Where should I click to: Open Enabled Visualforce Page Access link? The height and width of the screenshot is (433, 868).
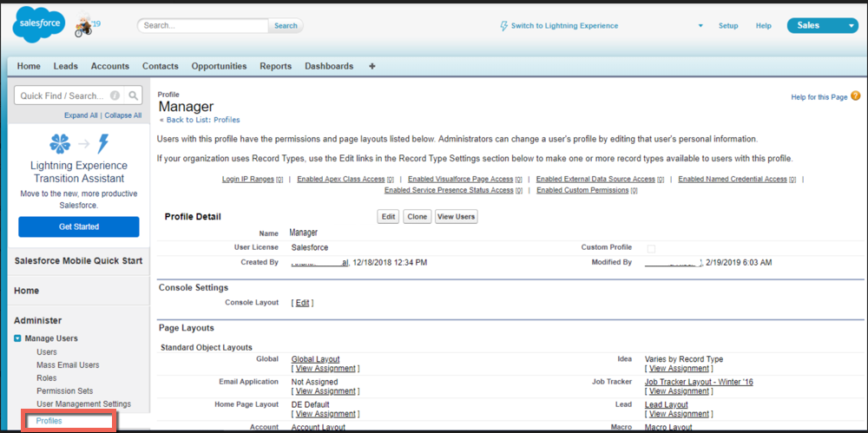(461, 180)
